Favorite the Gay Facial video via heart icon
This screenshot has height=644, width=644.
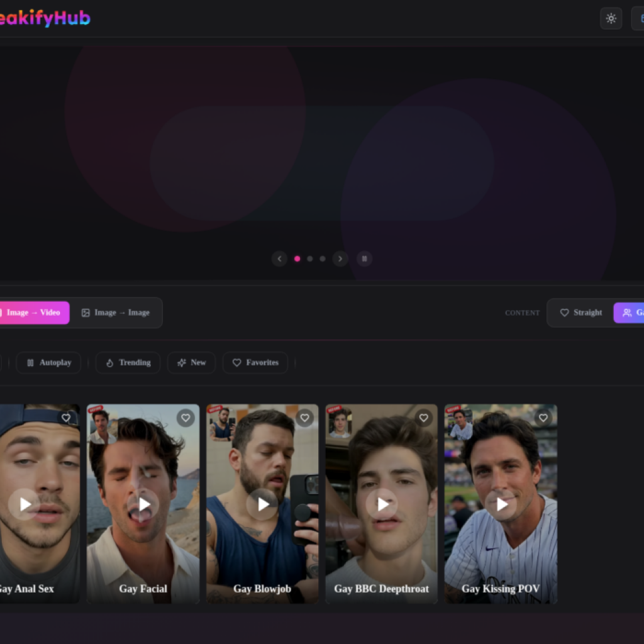[x=186, y=418]
